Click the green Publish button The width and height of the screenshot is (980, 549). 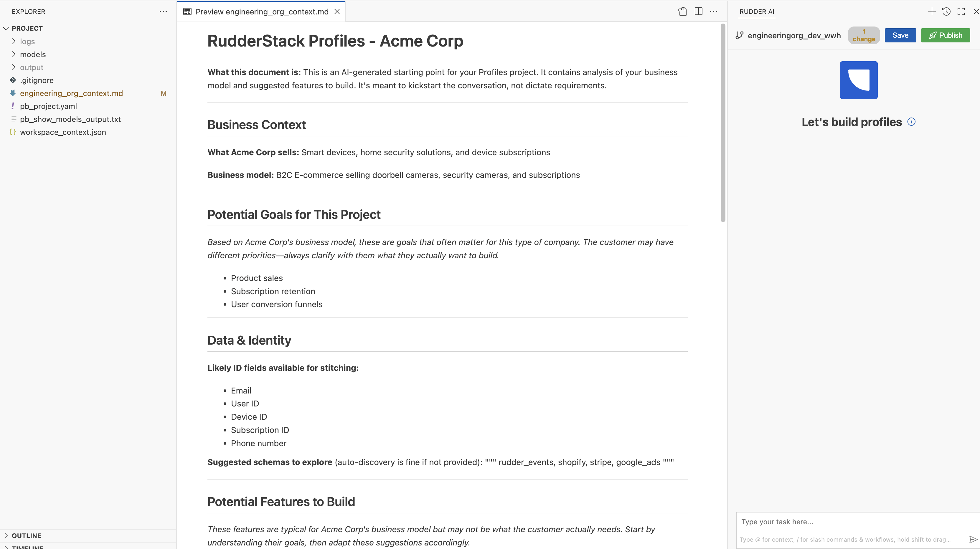946,35
